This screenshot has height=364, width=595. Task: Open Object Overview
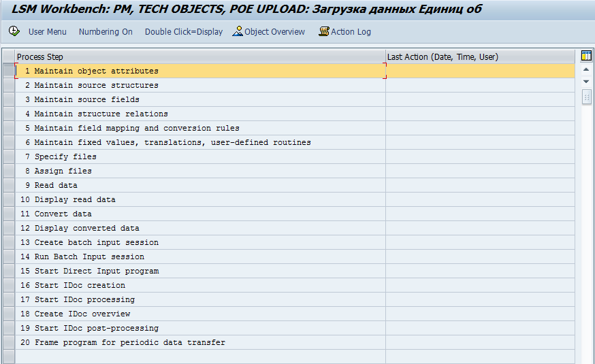[x=269, y=32]
